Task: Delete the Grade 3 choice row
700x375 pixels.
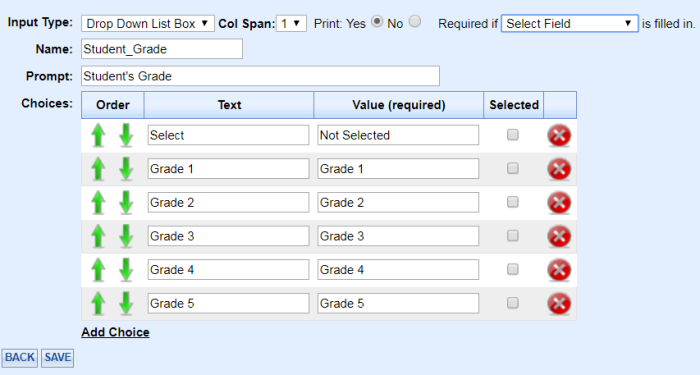Action: [559, 236]
